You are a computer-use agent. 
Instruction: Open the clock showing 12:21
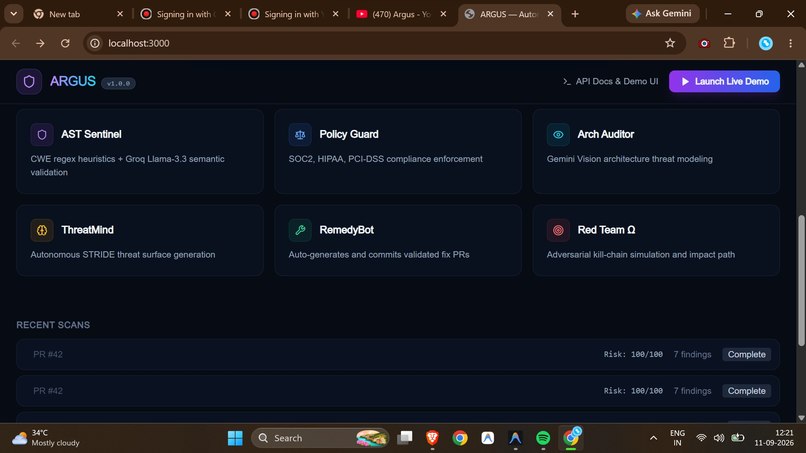(x=774, y=438)
